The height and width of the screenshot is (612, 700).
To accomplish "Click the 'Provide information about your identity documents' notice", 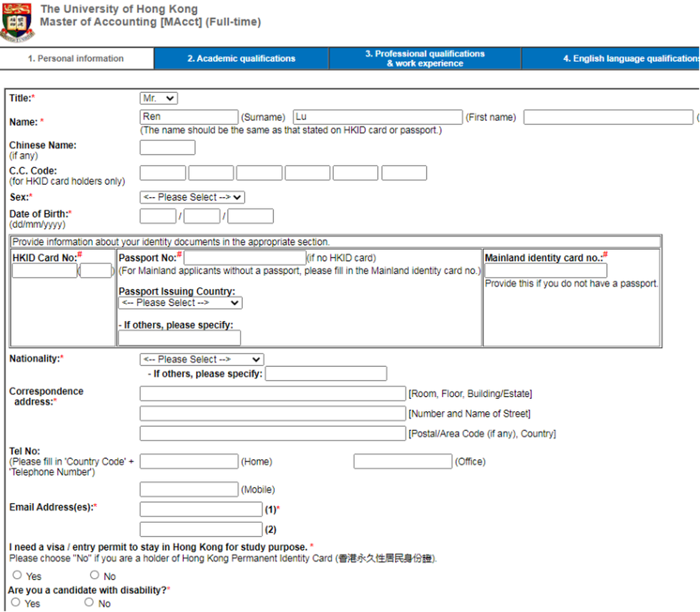I will [171, 242].
